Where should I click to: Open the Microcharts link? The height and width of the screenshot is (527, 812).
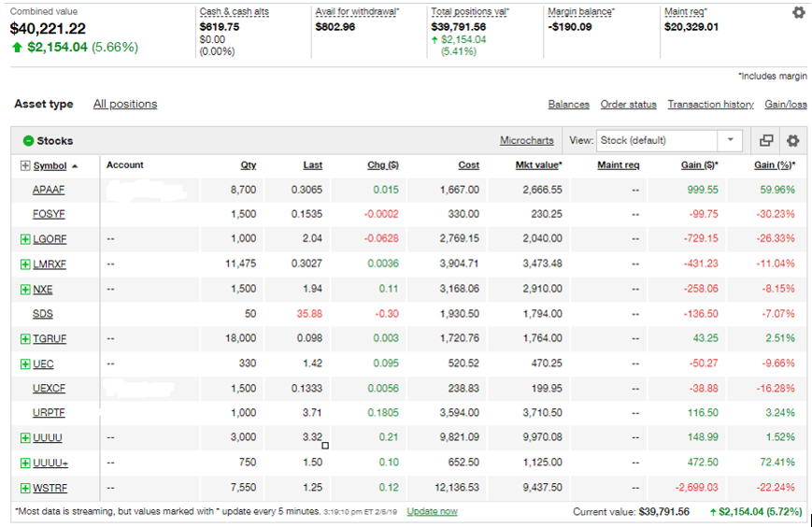(x=526, y=141)
